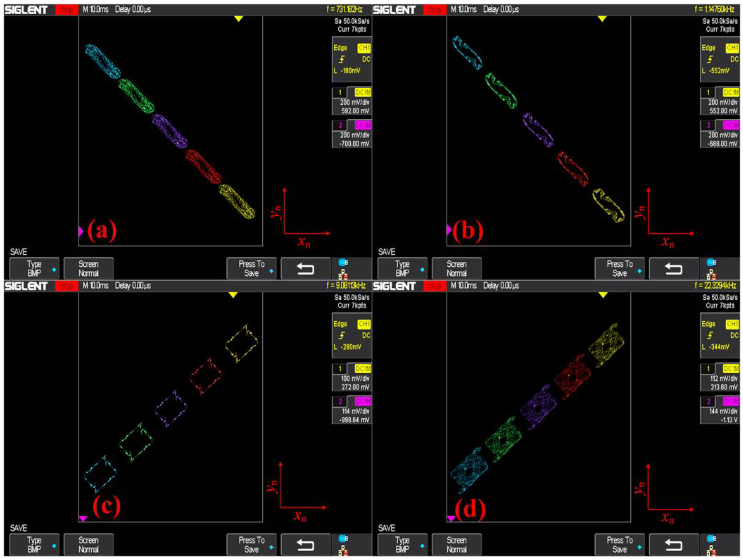Click the rising edge trigger symbol beside L -552mV
This screenshot has height=560, width=743.
[710, 60]
